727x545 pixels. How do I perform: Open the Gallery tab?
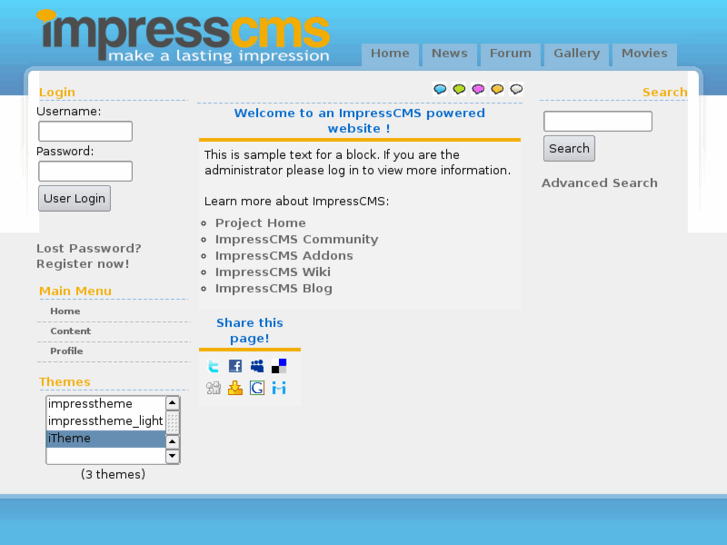pyautogui.click(x=576, y=55)
